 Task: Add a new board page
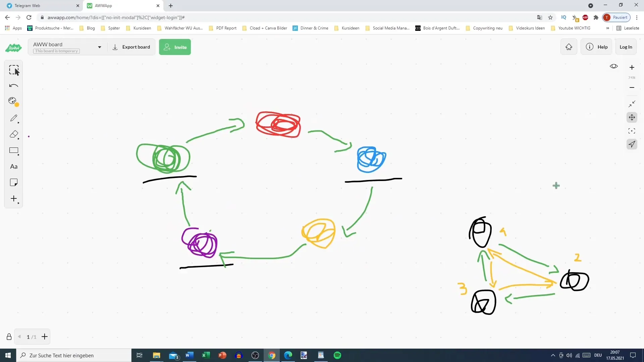pyautogui.click(x=45, y=337)
